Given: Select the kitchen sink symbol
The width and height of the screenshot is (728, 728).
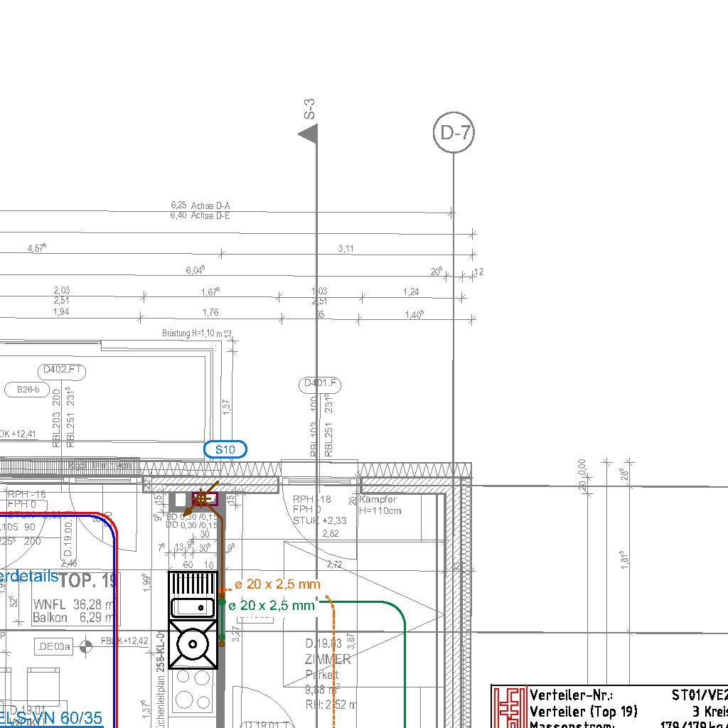Looking at the screenshot, I should (x=193, y=607).
